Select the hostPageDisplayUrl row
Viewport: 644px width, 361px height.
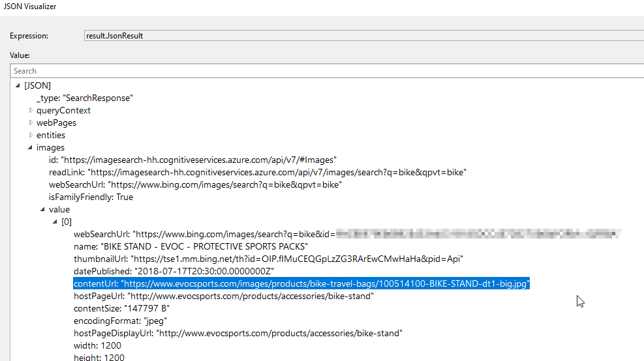coord(238,333)
